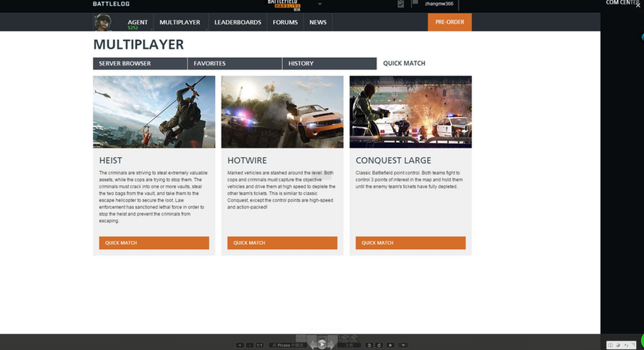The width and height of the screenshot is (644, 350).
Task: Start a Conquest Large quick match
Action: tap(411, 243)
